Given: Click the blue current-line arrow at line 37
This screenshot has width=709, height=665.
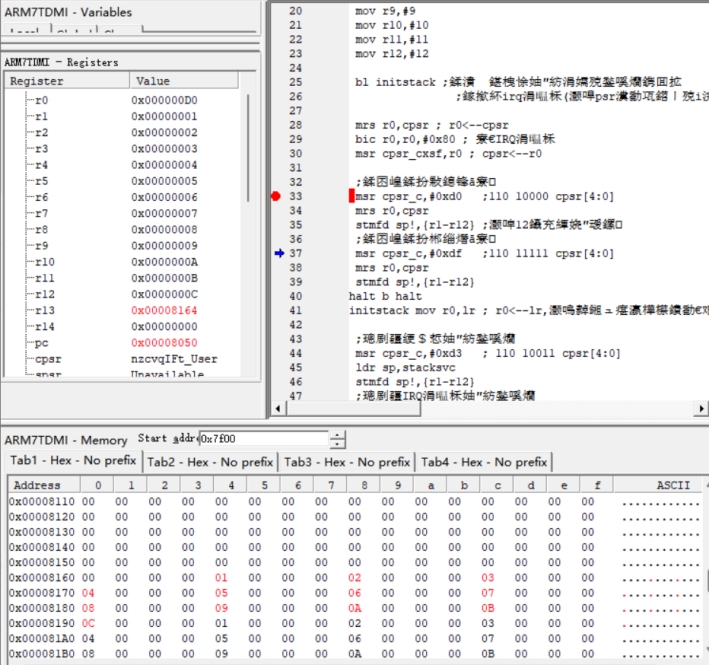Looking at the screenshot, I should [279, 253].
